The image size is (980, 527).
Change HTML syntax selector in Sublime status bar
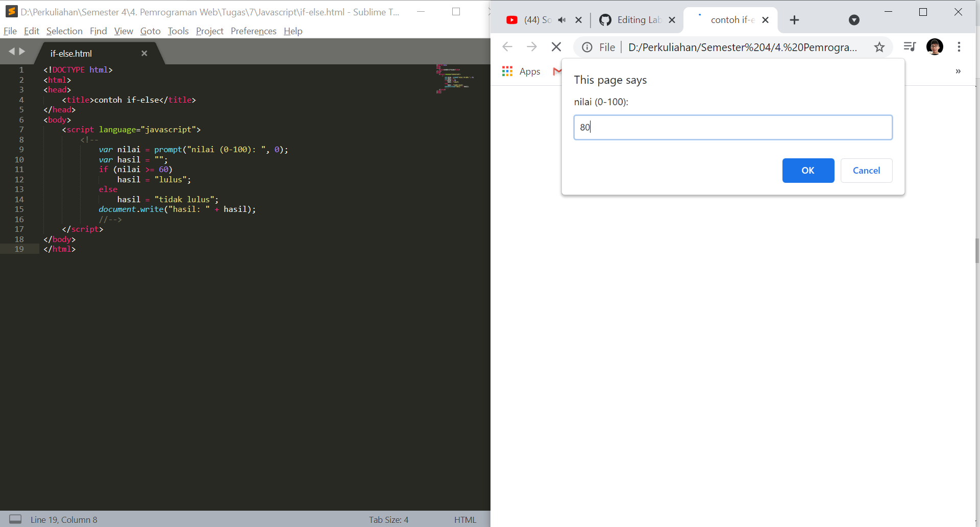coord(465,520)
